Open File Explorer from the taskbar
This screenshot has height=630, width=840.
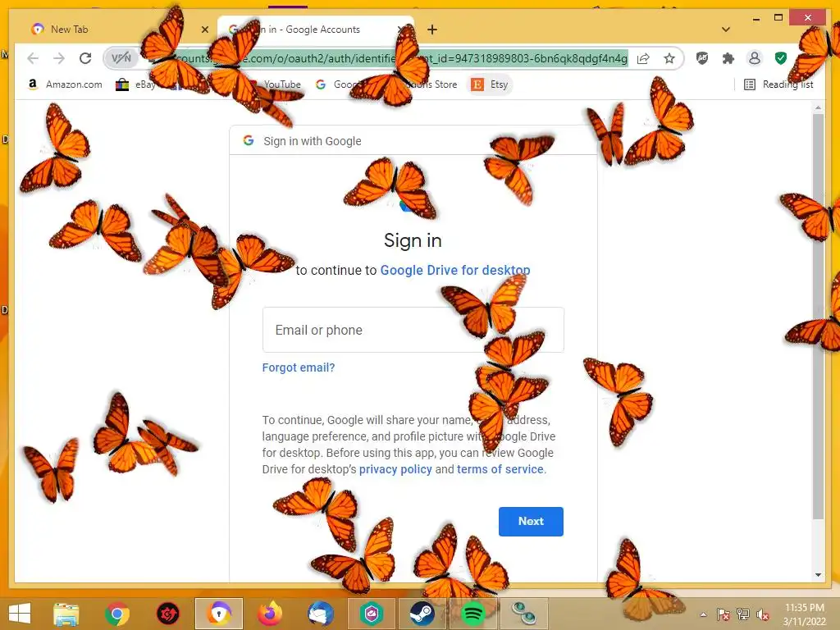tap(66, 614)
